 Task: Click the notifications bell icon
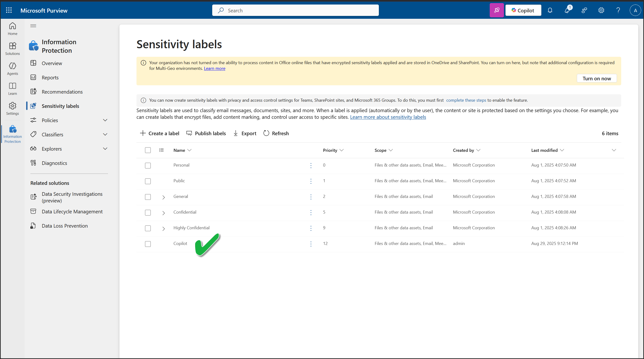550,10
